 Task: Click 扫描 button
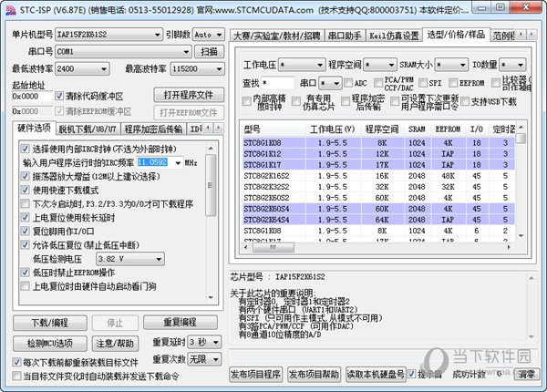(209, 52)
